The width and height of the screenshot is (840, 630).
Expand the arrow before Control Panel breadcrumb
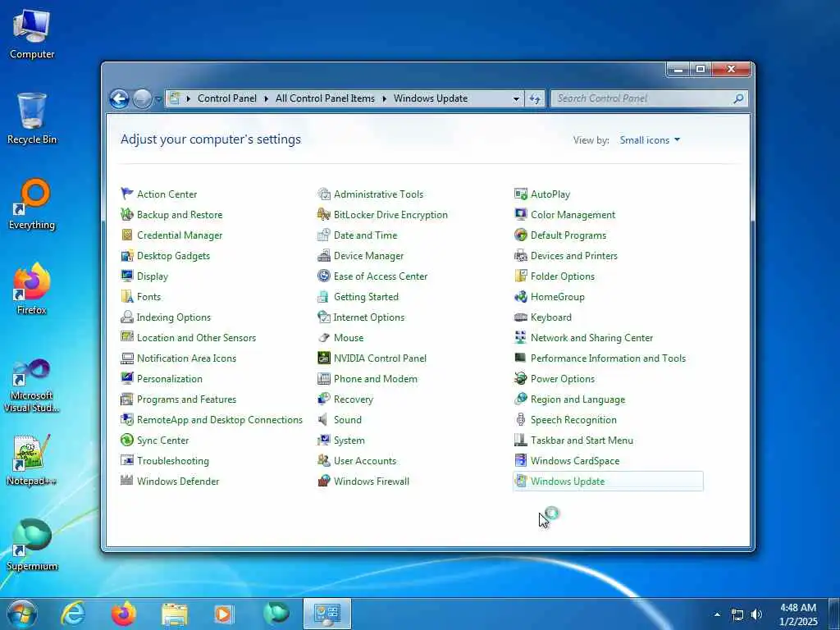click(188, 98)
